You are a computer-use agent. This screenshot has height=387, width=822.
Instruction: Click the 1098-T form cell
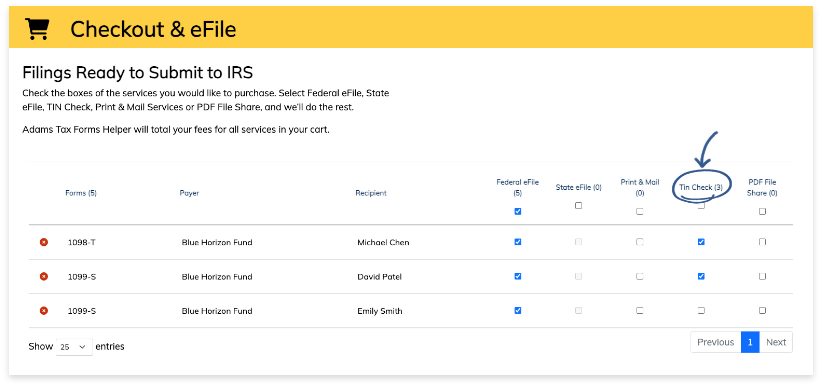pyautogui.click(x=82, y=242)
